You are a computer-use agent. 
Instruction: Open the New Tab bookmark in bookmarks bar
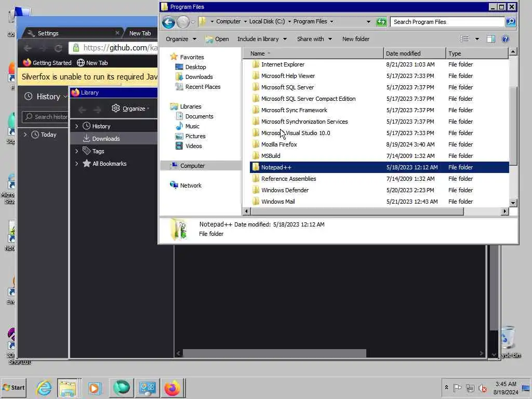coord(92,63)
